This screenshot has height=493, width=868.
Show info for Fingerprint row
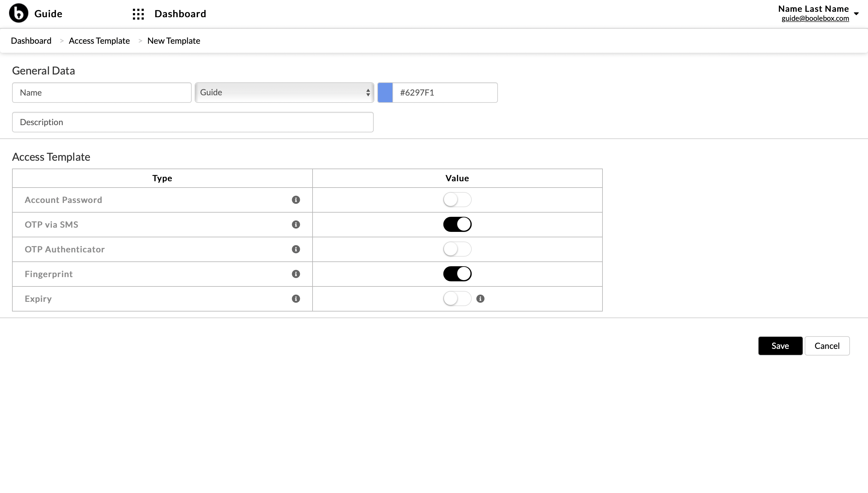point(296,274)
